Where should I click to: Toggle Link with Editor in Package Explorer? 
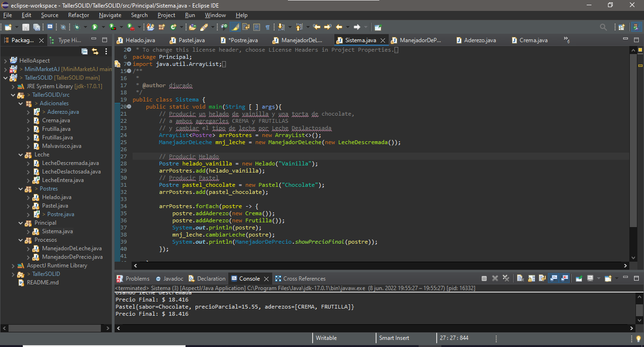click(95, 51)
